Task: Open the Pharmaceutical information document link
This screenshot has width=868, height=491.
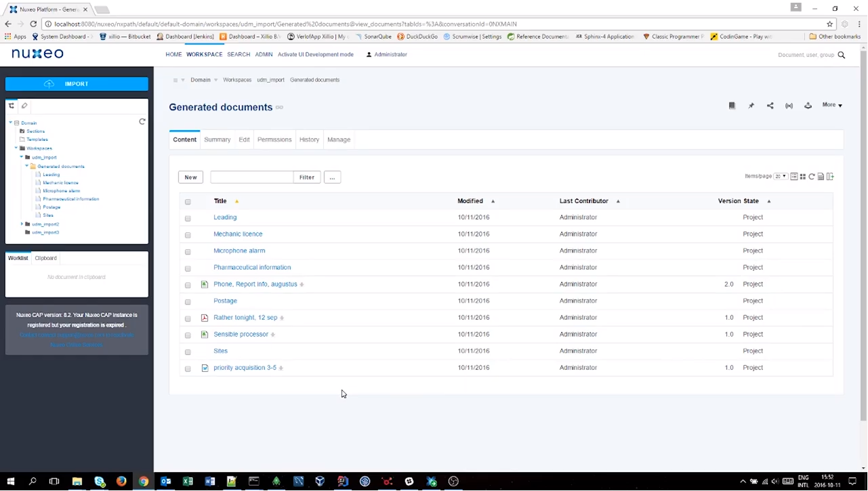Action: click(252, 267)
